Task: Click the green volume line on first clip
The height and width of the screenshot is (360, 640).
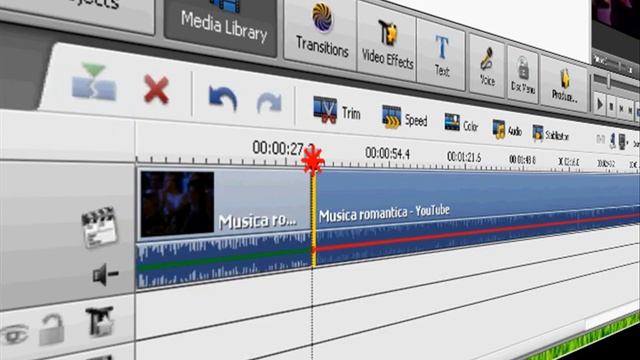Action: click(224, 259)
